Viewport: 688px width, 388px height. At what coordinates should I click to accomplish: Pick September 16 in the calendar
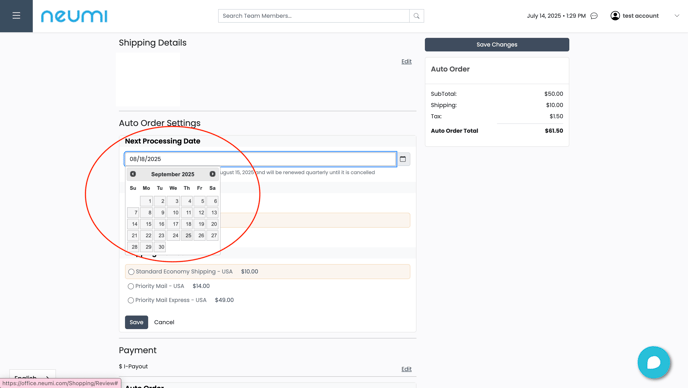coord(160,224)
